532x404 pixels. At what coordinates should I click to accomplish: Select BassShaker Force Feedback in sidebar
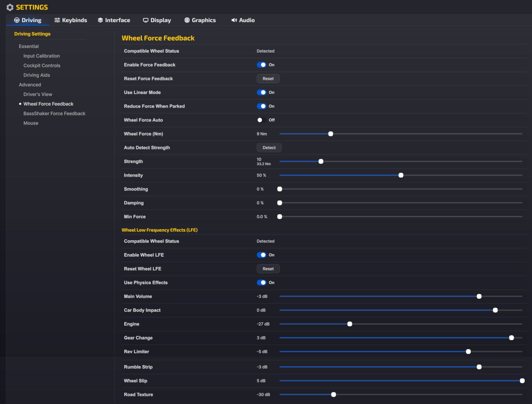tap(54, 113)
